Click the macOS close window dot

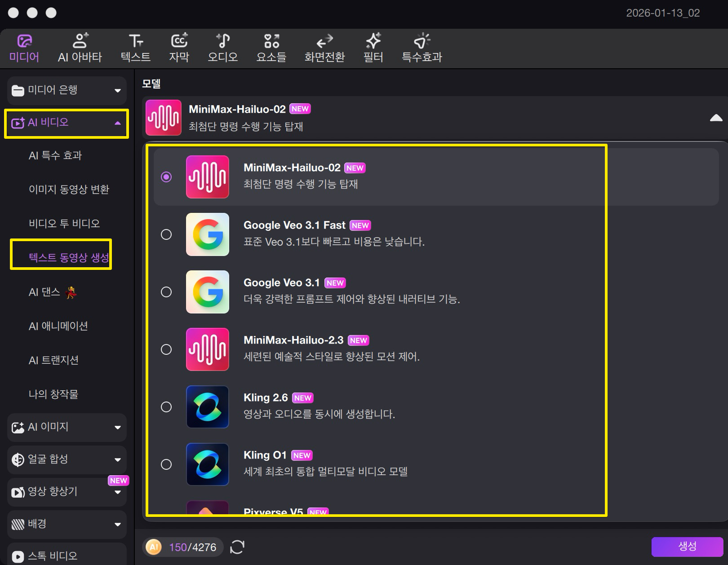pyautogui.click(x=13, y=13)
